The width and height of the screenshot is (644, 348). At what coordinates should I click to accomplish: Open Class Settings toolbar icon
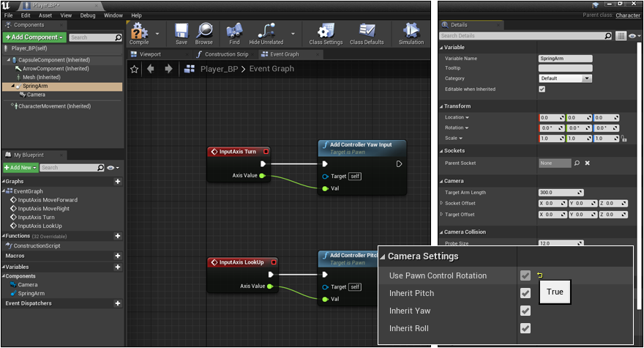click(326, 31)
